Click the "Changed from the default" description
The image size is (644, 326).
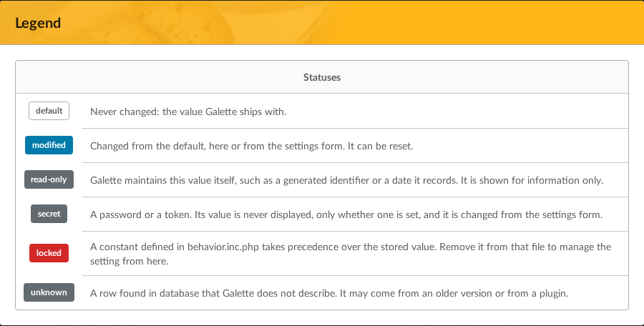[251, 146]
